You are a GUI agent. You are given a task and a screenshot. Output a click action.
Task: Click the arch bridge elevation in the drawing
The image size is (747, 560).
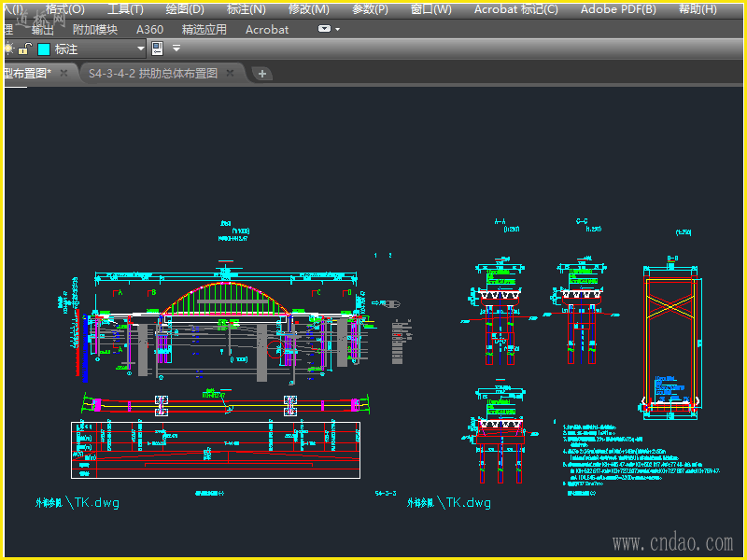(226, 299)
